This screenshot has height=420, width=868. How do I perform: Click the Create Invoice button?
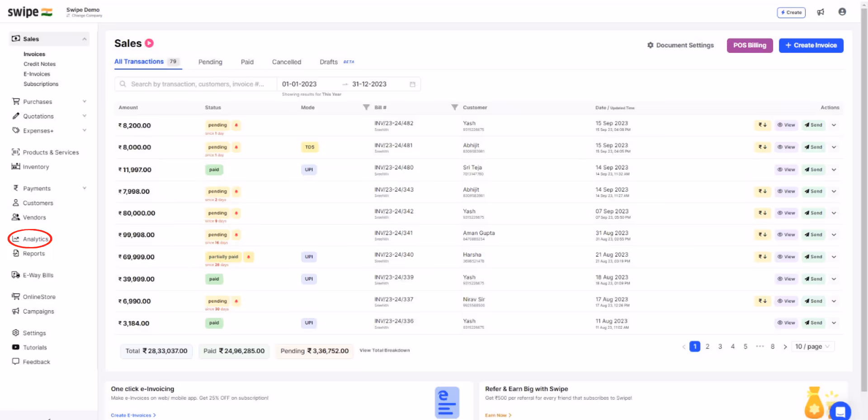(811, 45)
